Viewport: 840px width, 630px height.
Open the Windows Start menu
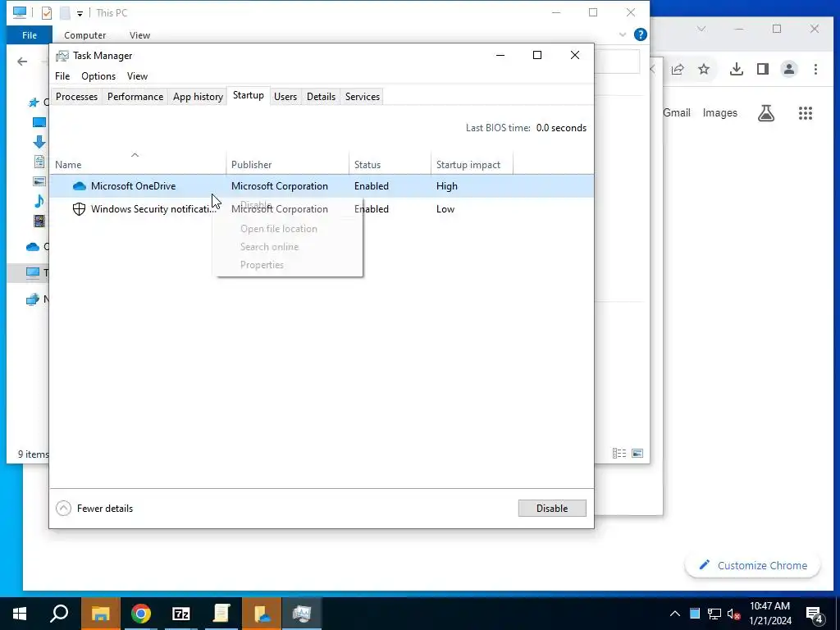click(x=20, y=614)
